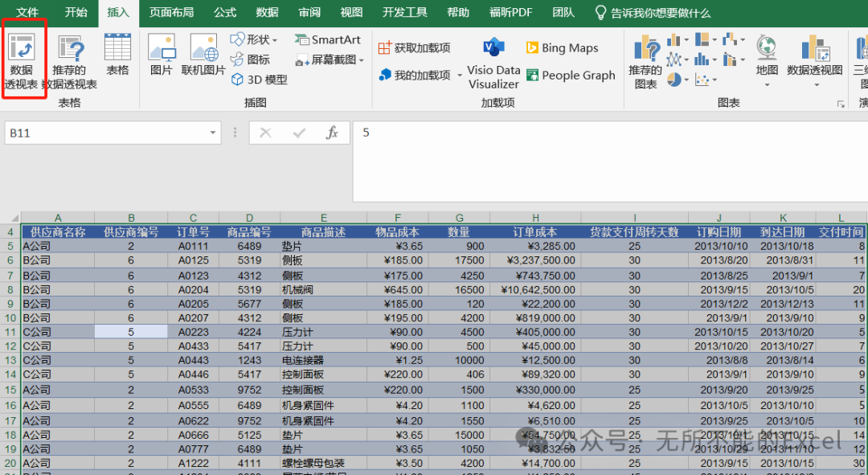This screenshot has height=475, width=868.
Task: Click the 供应商名称 header cell
Action: point(58,232)
